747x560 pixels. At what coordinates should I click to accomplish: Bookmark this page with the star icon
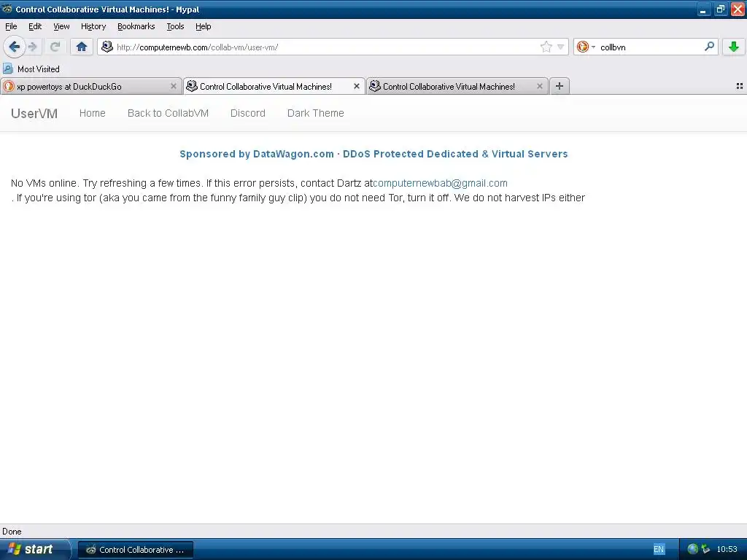(x=546, y=47)
